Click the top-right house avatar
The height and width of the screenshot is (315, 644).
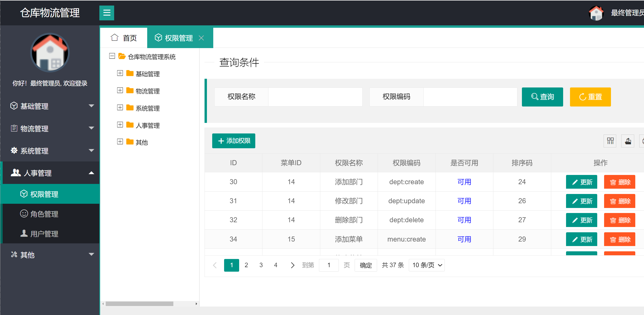(596, 13)
